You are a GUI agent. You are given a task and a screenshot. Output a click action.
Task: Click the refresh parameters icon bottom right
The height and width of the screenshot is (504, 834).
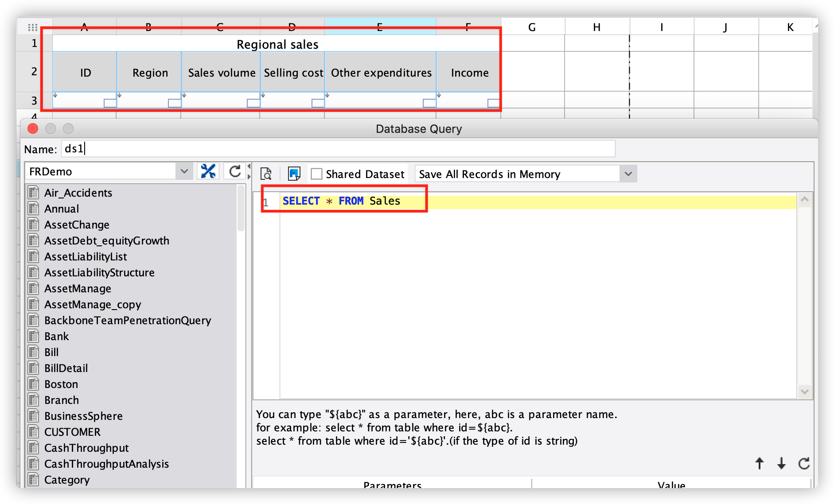click(x=803, y=464)
